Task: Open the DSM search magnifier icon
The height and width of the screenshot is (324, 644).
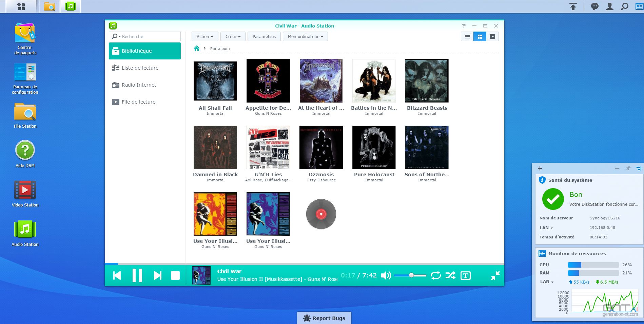Action: tap(625, 6)
